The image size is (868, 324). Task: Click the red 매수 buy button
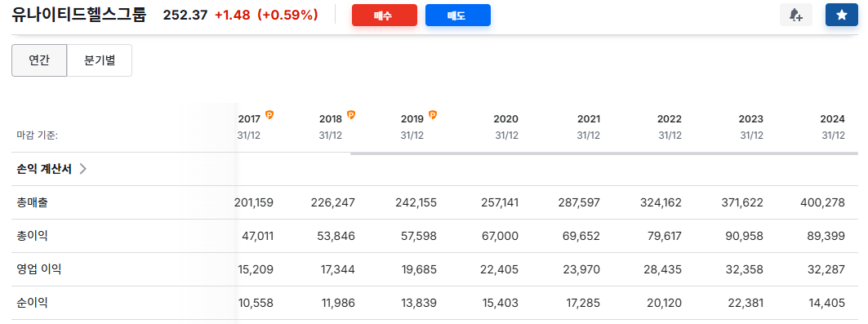click(x=384, y=15)
